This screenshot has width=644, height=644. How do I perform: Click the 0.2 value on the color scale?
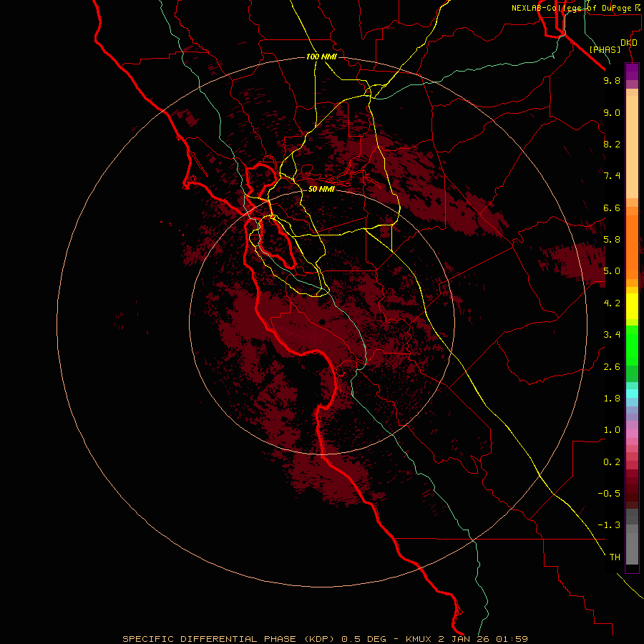(612, 462)
